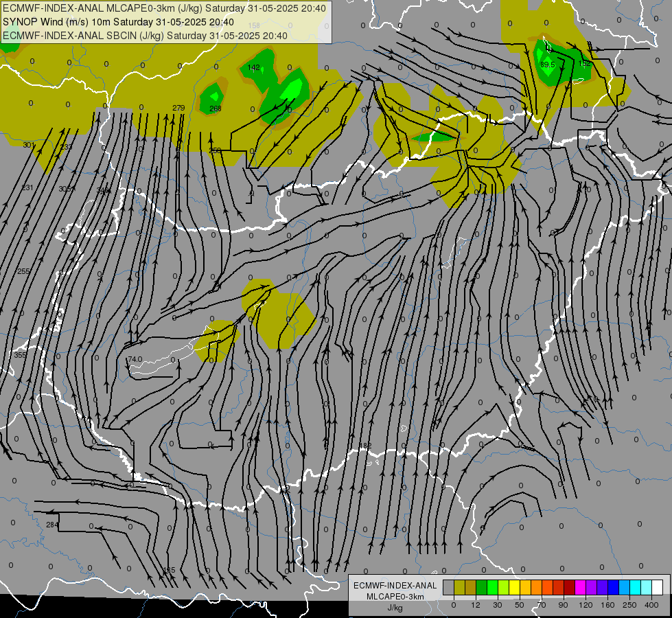Click the legend title ECMWF-INDEX-ANAL
Image resolution: width=672 pixels, height=618 pixels.
point(395,586)
